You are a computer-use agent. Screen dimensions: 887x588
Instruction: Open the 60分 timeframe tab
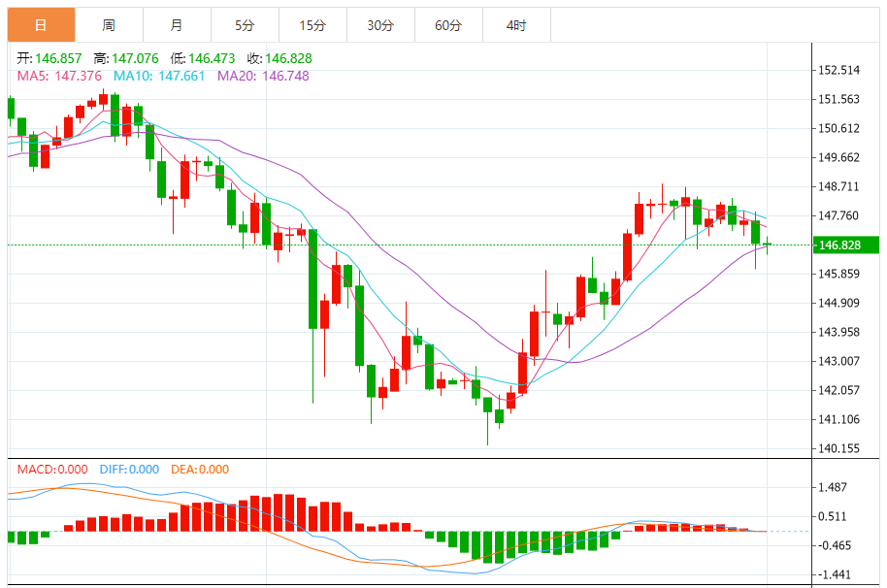pyautogui.click(x=448, y=25)
